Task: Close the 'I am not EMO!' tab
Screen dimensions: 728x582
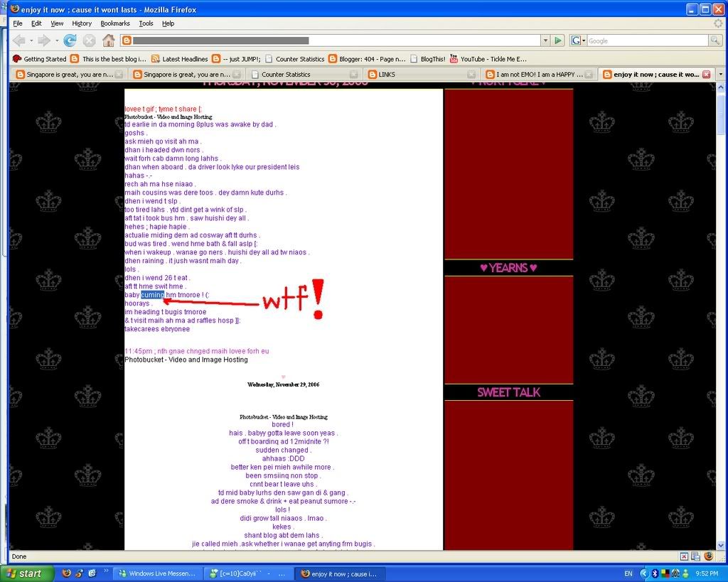Action: pyautogui.click(x=589, y=74)
